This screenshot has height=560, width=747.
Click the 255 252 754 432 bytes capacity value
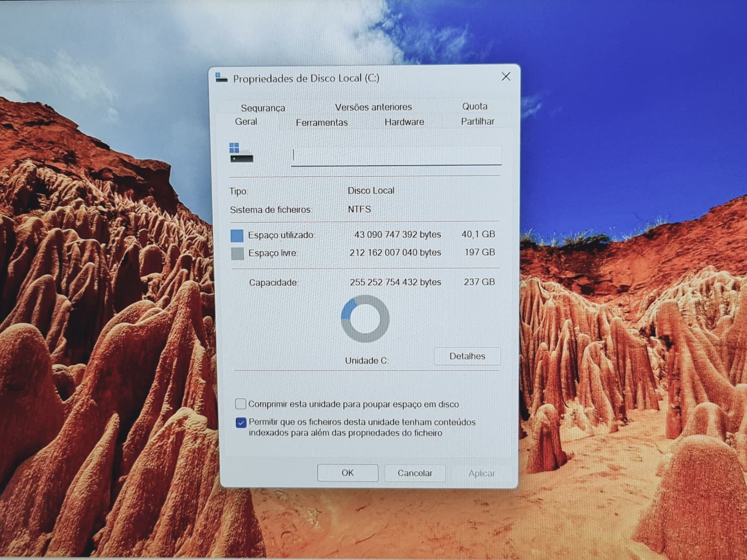pos(395,282)
